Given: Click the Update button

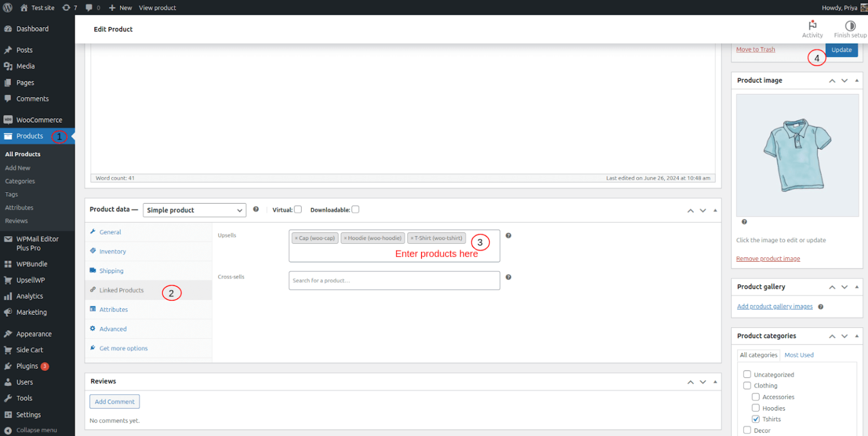Looking at the screenshot, I should pos(841,49).
